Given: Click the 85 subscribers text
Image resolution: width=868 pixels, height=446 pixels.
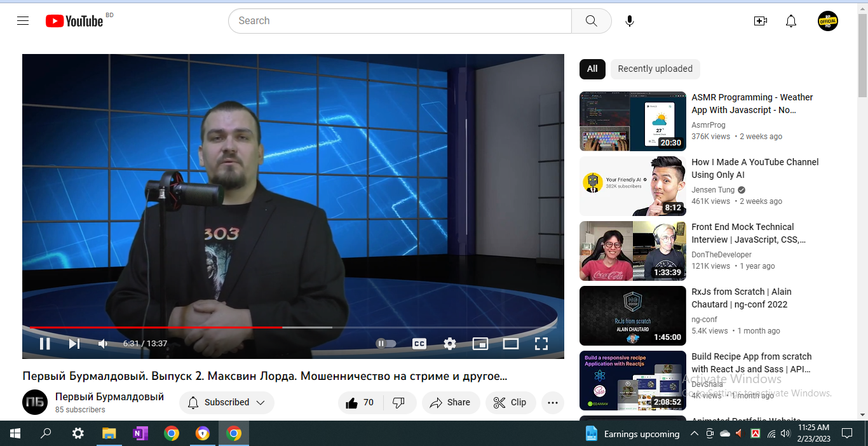Looking at the screenshot, I should coord(80,410).
